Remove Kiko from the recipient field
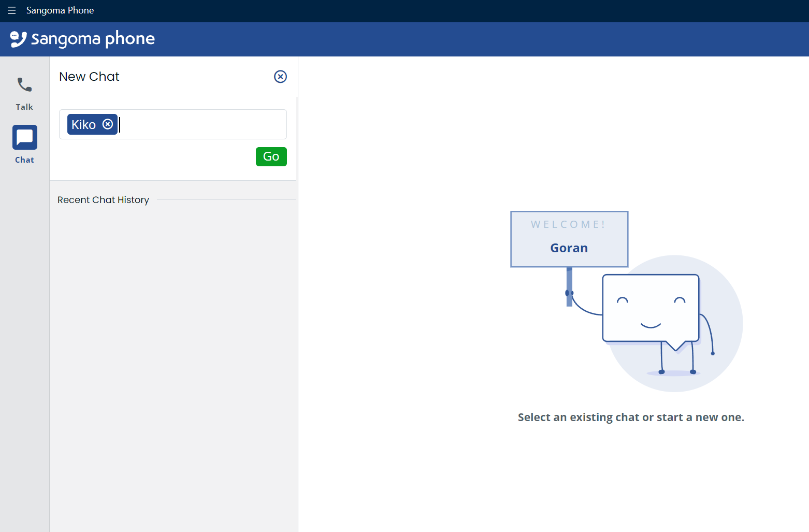The width and height of the screenshot is (809, 532). click(108, 124)
